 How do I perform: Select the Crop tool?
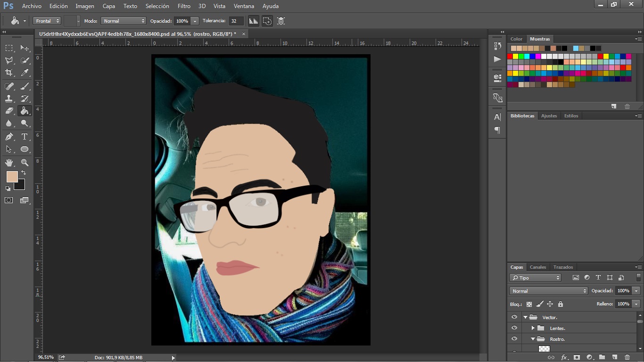pyautogui.click(x=9, y=73)
